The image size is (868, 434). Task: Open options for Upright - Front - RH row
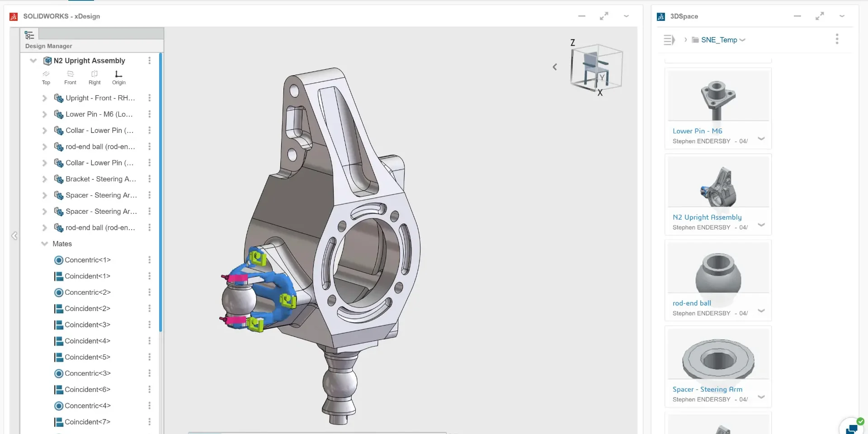click(x=150, y=98)
